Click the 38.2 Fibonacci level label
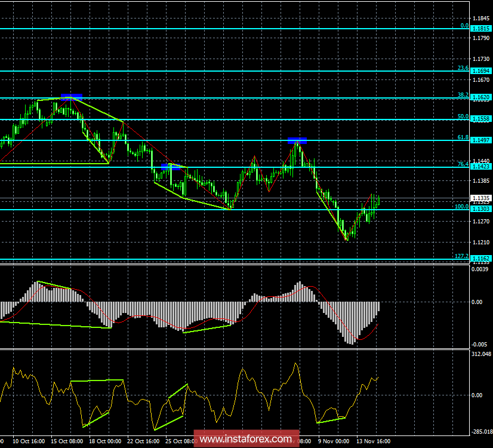Image resolution: width=493 pixels, height=448 pixels. click(x=463, y=95)
